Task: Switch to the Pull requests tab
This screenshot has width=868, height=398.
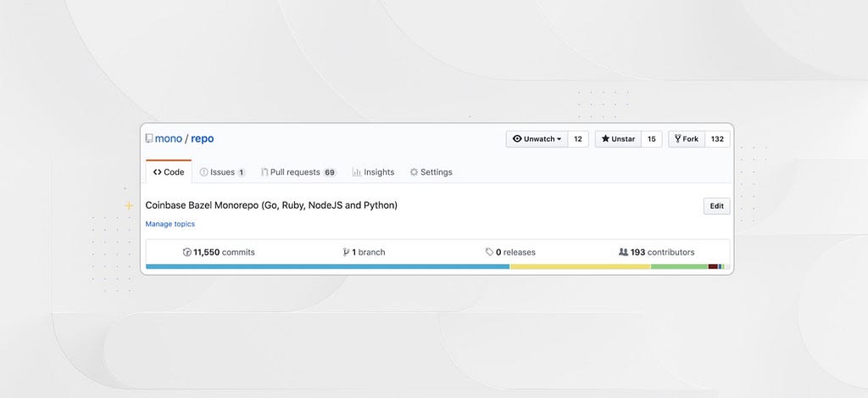Action: 298,171
